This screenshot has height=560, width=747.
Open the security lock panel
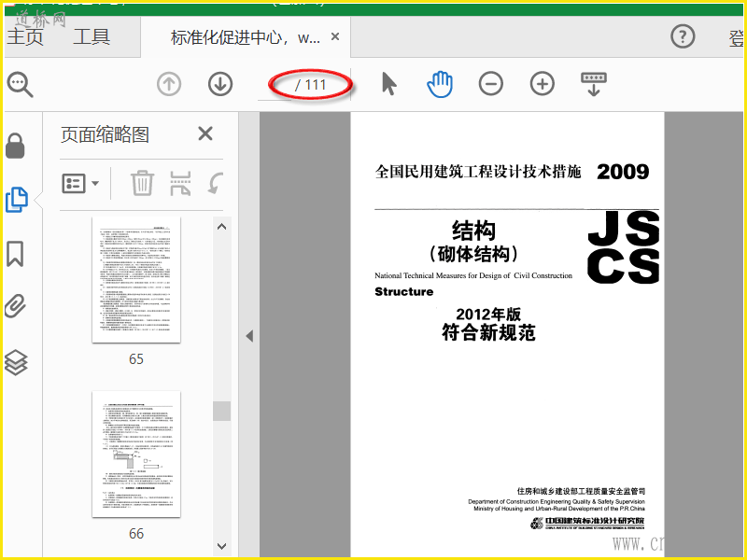point(15,146)
